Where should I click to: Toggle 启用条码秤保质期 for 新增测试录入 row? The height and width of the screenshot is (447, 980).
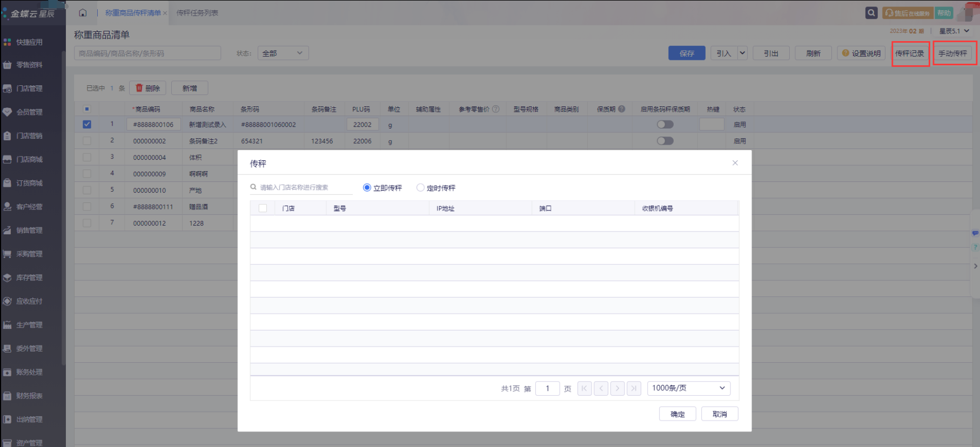tap(665, 124)
